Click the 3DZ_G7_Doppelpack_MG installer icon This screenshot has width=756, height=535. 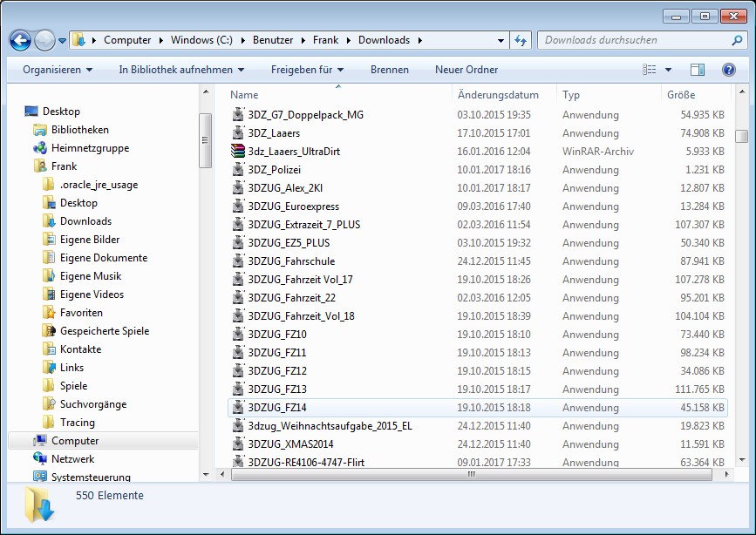click(238, 115)
